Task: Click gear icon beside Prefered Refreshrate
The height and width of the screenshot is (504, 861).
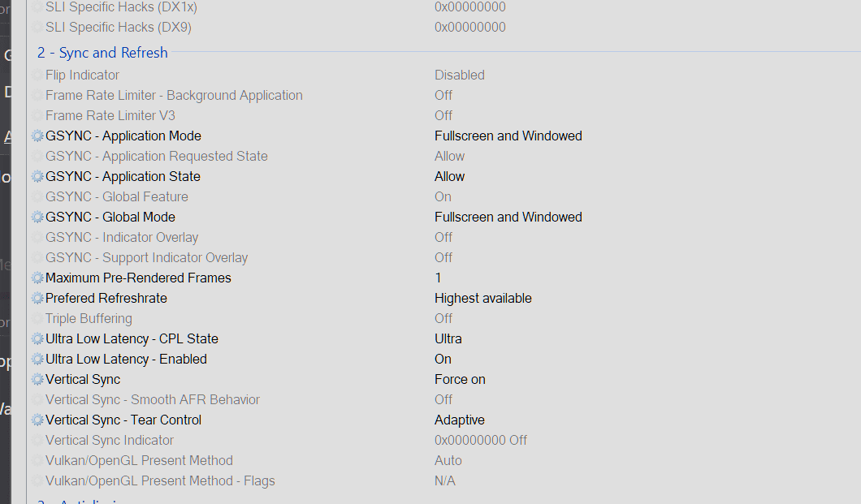Action: tap(37, 299)
